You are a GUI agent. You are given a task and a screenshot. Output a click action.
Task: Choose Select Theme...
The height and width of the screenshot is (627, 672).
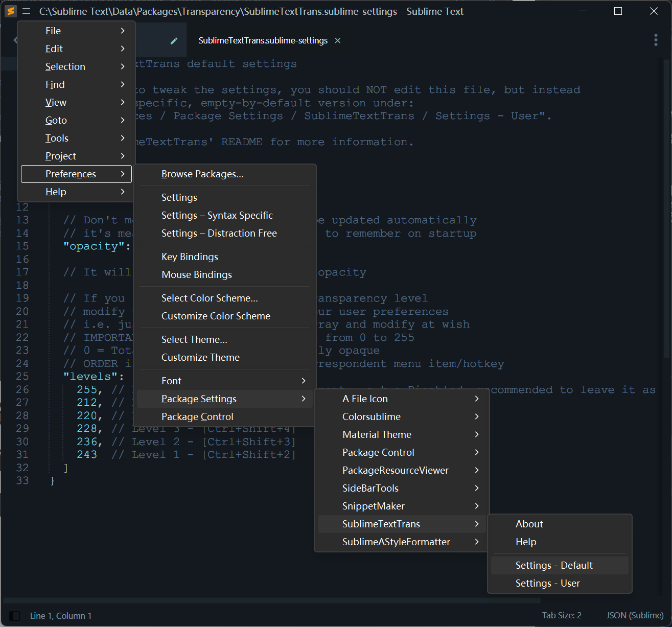pos(225,339)
